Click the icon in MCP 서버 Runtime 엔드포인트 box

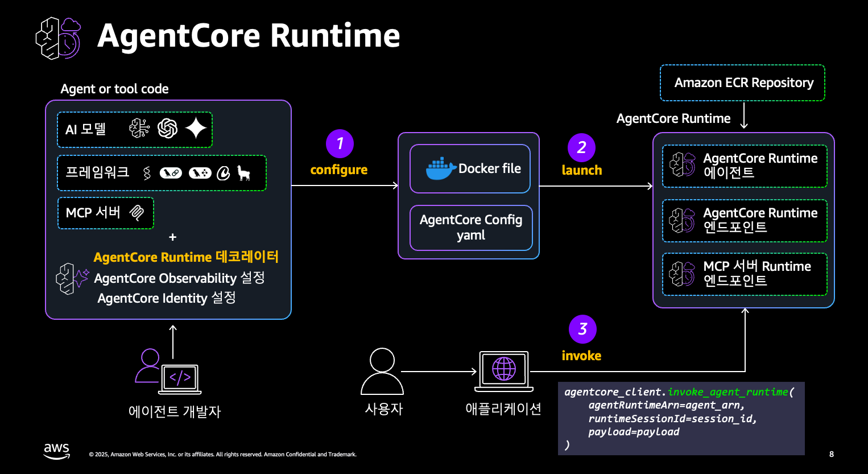click(683, 274)
